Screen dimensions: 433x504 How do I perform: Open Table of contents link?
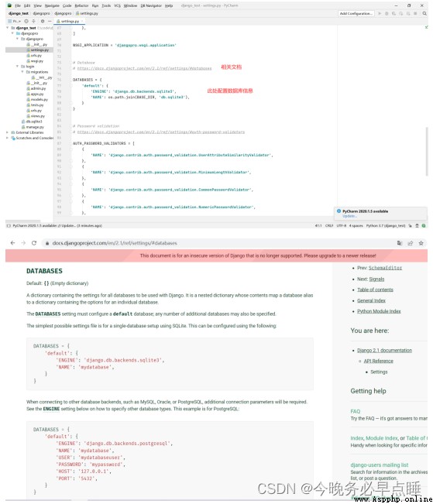[375, 290]
